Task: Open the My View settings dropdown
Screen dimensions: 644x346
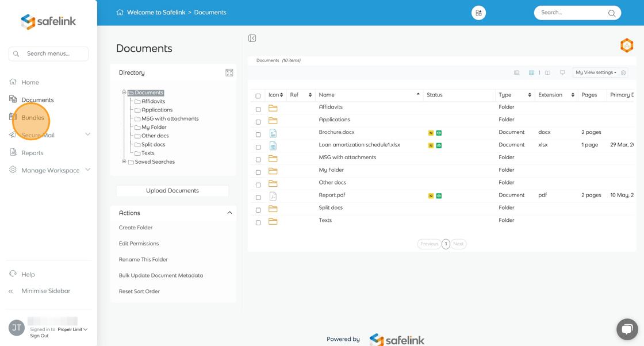Action: click(x=596, y=72)
